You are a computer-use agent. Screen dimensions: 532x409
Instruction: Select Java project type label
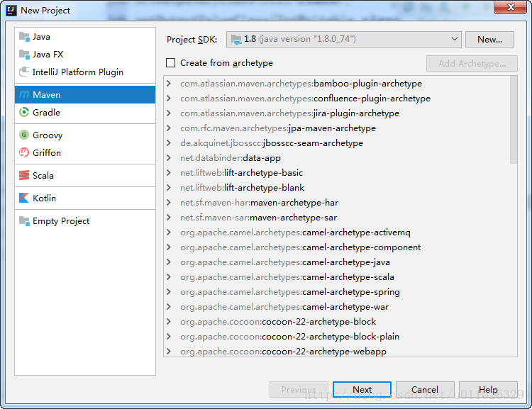point(41,37)
